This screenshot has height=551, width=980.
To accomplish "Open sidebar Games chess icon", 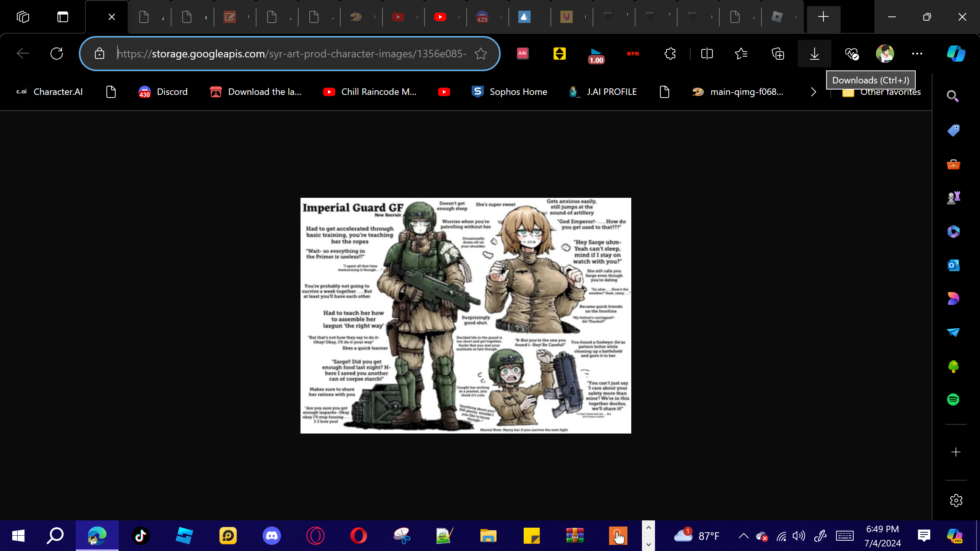I will (953, 198).
